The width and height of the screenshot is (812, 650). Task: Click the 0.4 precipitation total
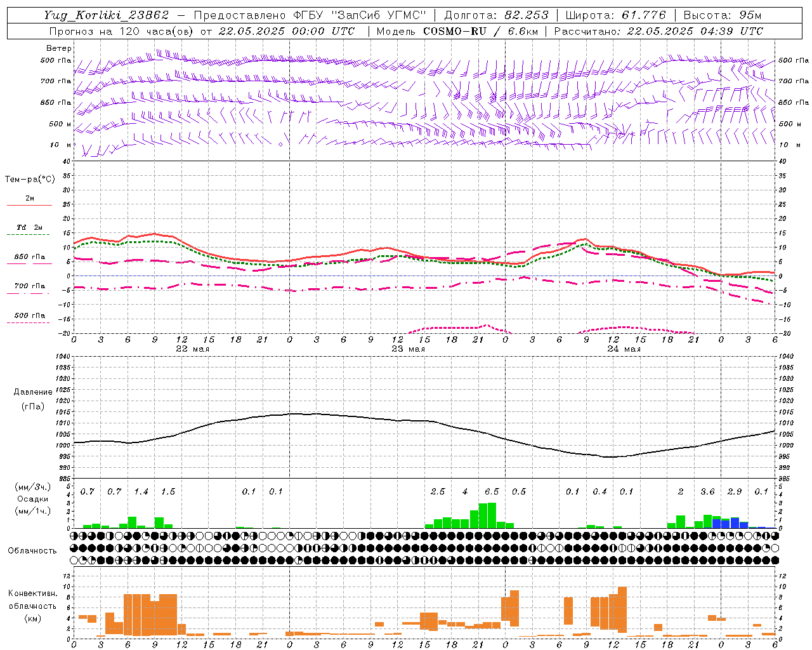(x=599, y=492)
